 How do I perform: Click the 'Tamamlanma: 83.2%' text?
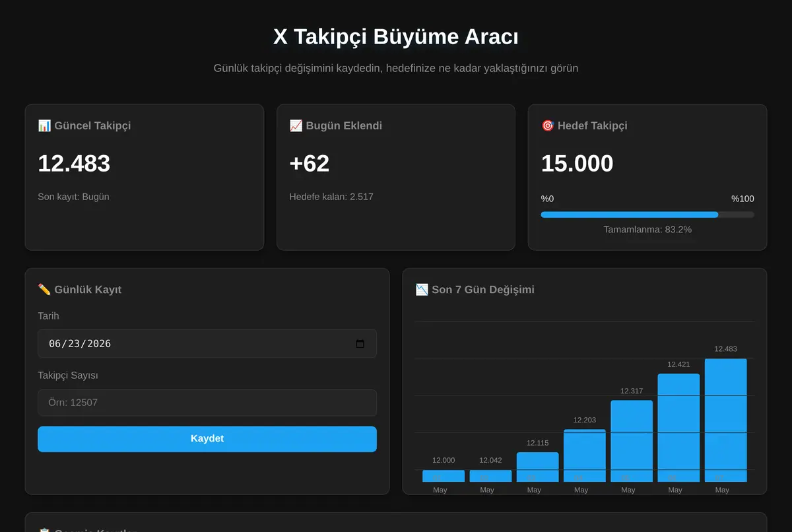[x=647, y=230]
